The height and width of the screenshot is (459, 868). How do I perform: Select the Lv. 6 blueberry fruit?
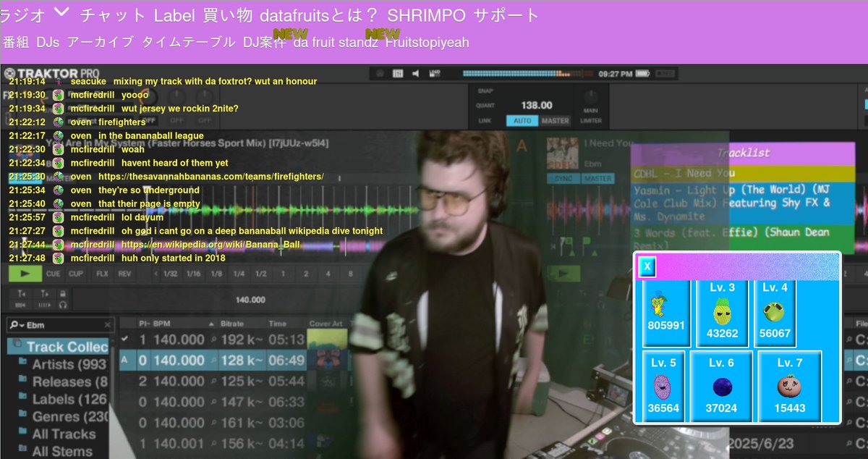pos(721,385)
